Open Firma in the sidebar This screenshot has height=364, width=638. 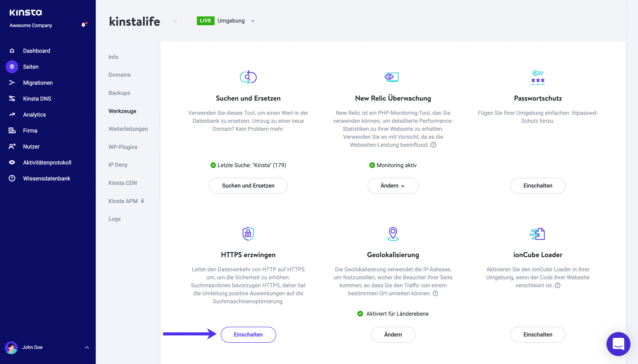click(30, 131)
